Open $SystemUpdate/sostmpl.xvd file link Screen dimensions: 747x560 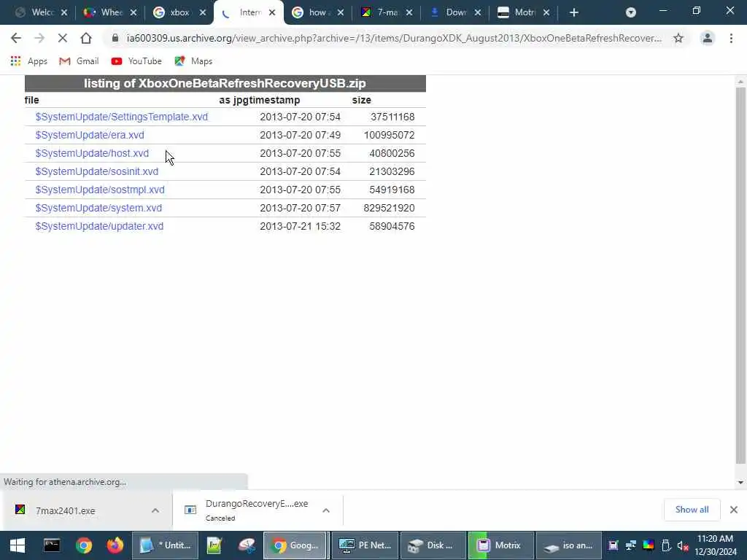[100, 190]
